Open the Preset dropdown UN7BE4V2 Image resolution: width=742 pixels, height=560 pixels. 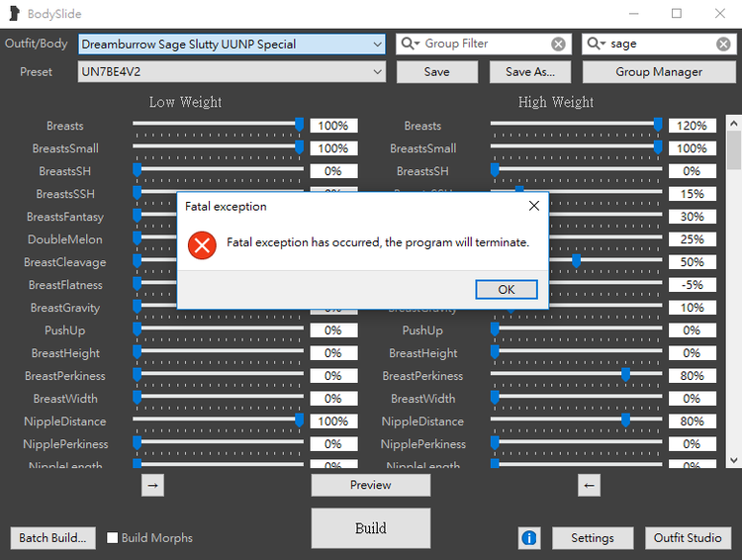point(232,72)
